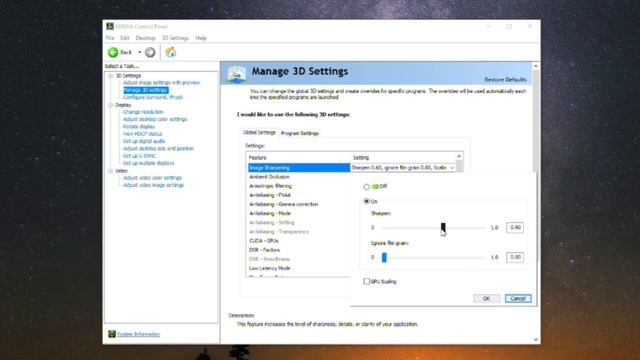Click the Ignore film grain slider handle
Screen dimensions: 640x360
pyautogui.click(x=384, y=257)
